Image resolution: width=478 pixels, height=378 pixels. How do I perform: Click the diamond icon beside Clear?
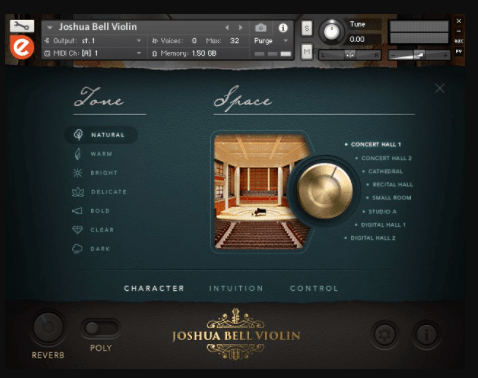pyautogui.click(x=77, y=230)
